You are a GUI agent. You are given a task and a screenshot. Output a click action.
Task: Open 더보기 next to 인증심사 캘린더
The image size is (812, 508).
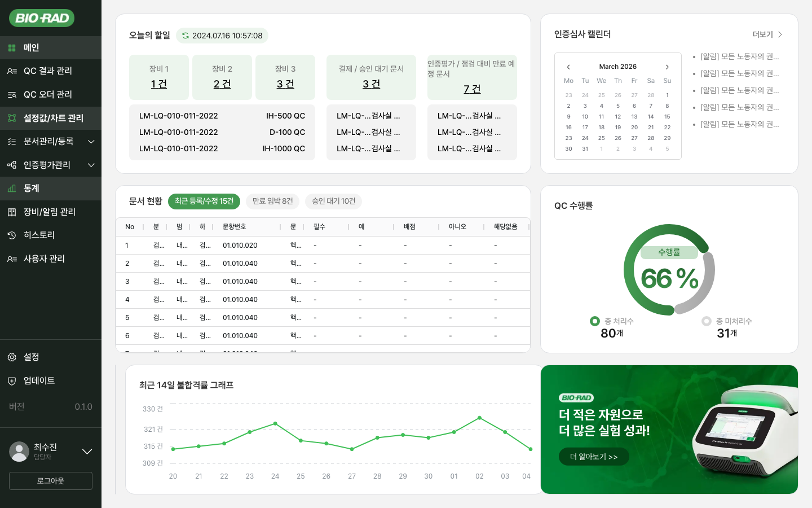(766, 34)
